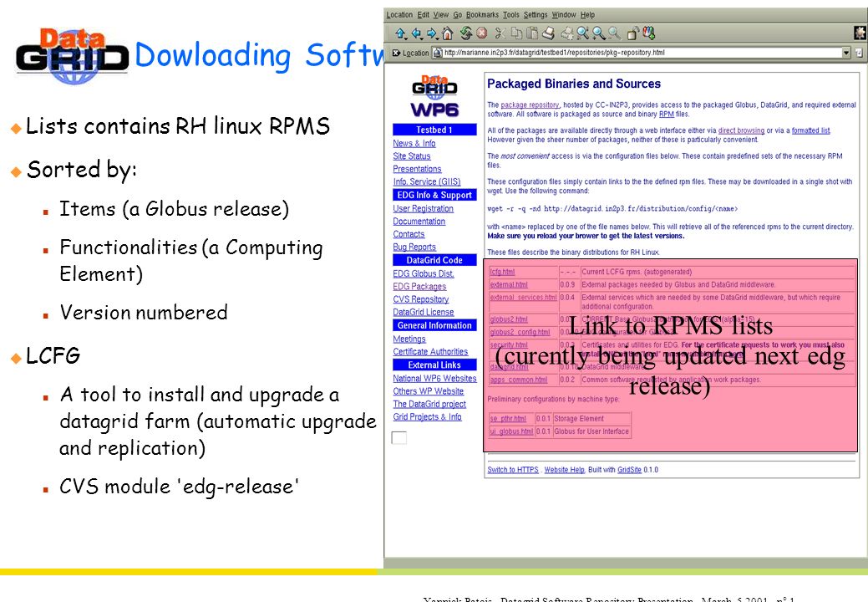Open the CVS Repository link
The image size is (868, 602).
[x=421, y=299]
